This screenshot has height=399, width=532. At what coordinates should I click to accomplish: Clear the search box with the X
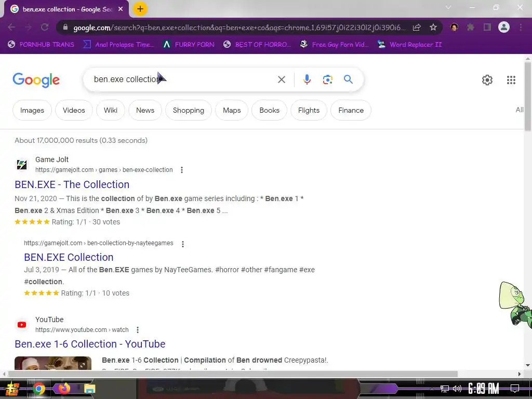click(x=282, y=79)
